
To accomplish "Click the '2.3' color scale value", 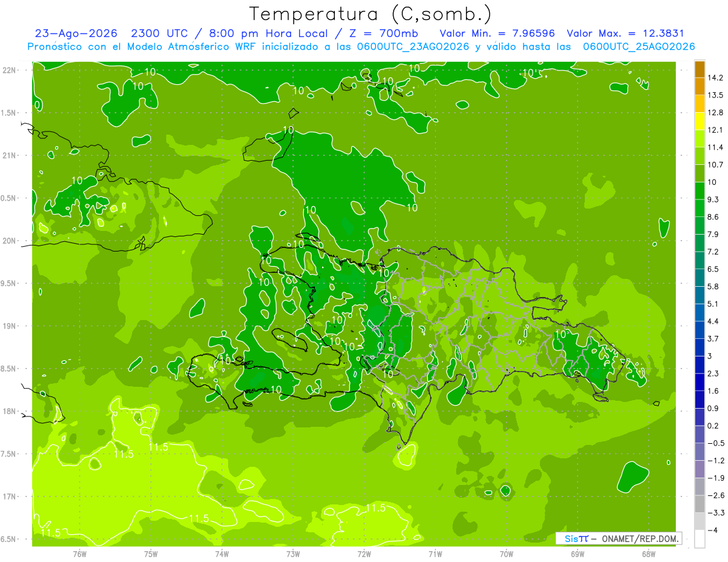I will (713, 373).
